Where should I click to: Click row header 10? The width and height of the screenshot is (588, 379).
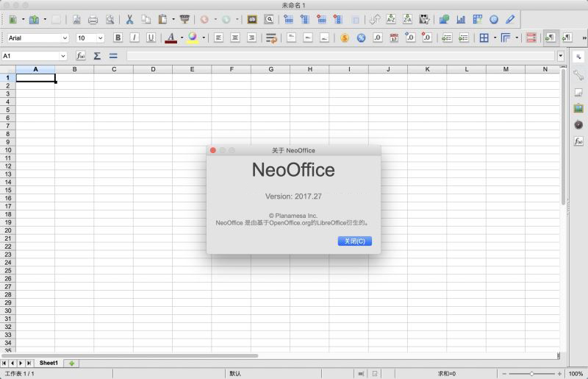coord(8,150)
